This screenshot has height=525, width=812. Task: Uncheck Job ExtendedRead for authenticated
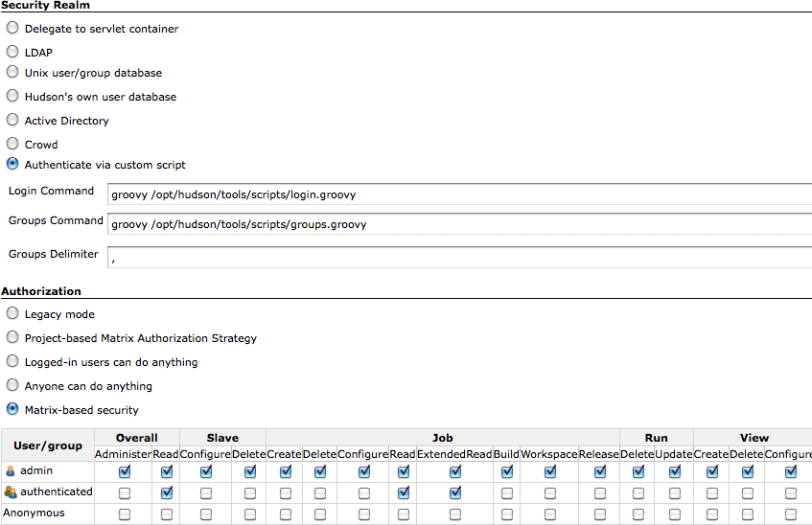pyautogui.click(x=455, y=492)
